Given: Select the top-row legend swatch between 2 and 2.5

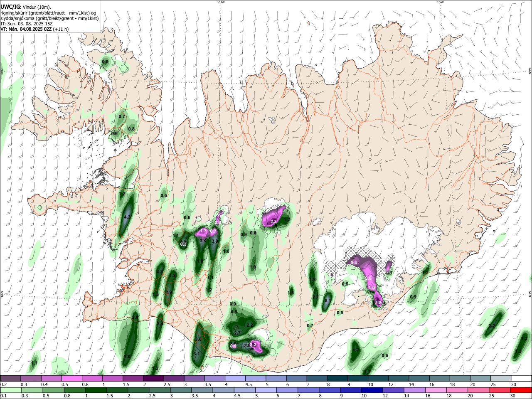Looking at the screenshot, I should coord(153,378).
